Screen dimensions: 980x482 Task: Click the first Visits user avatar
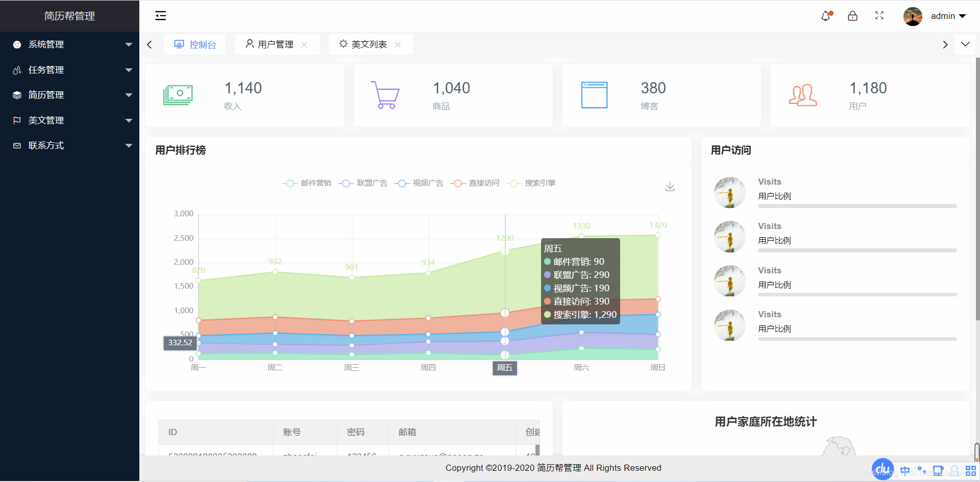click(x=729, y=192)
